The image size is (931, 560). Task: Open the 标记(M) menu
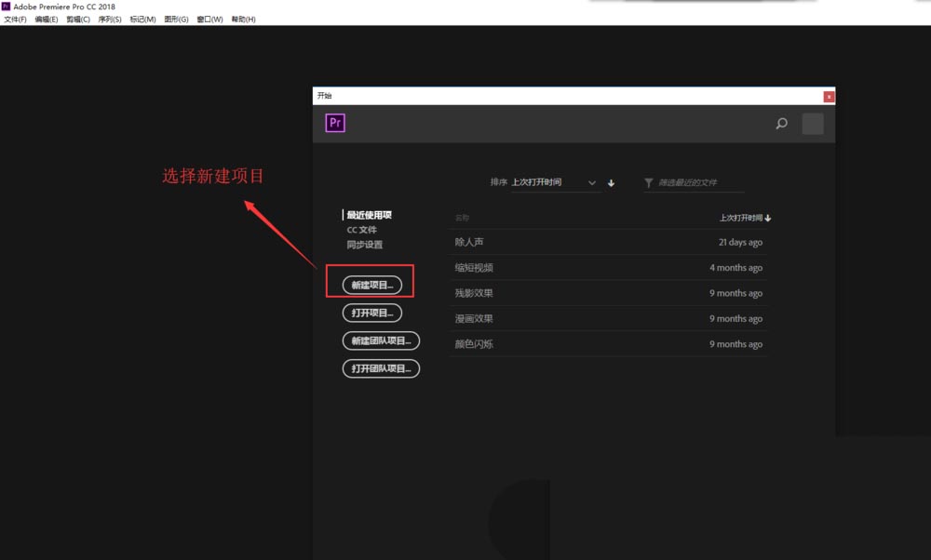pos(142,20)
